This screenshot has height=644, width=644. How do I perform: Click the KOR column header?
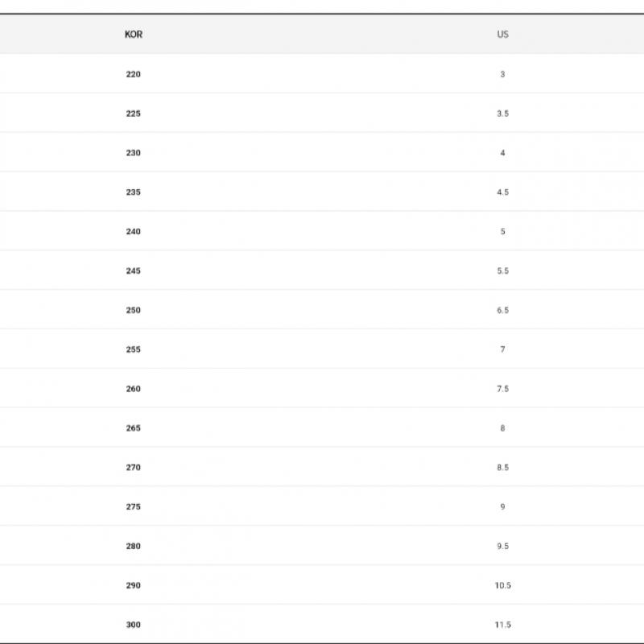pyautogui.click(x=134, y=35)
